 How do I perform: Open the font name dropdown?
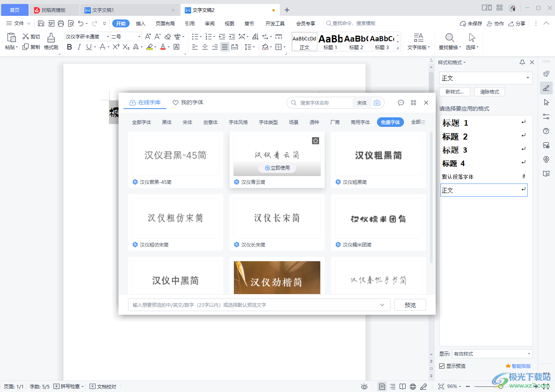coord(108,36)
